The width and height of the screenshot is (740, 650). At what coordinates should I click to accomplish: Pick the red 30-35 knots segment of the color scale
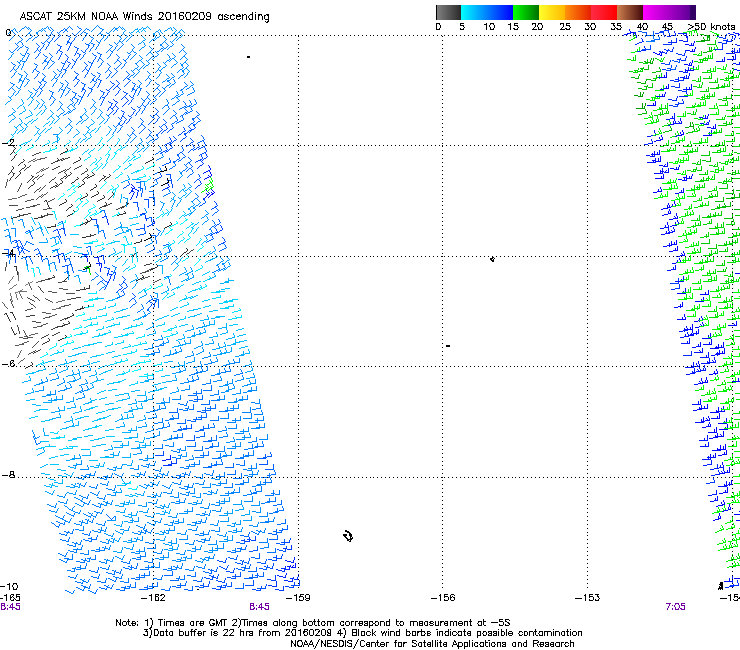tap(604, 12)
